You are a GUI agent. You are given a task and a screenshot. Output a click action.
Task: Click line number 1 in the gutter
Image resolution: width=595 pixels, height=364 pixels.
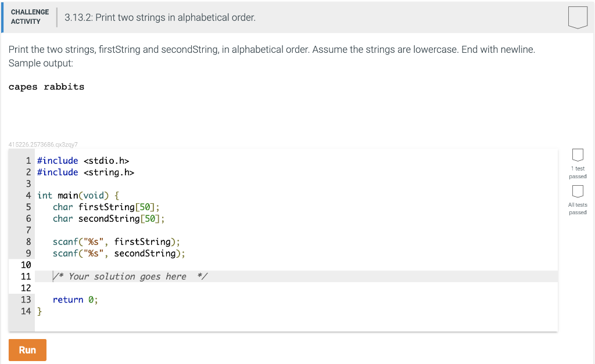tap(27, 161)
